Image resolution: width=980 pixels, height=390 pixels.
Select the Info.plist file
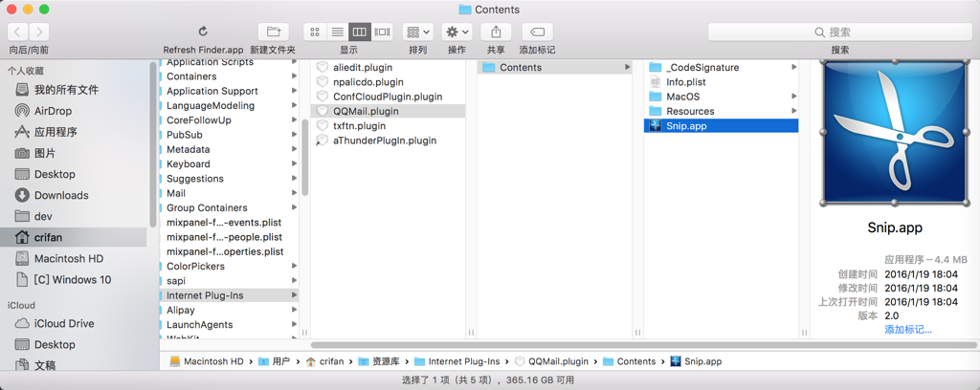722,82
